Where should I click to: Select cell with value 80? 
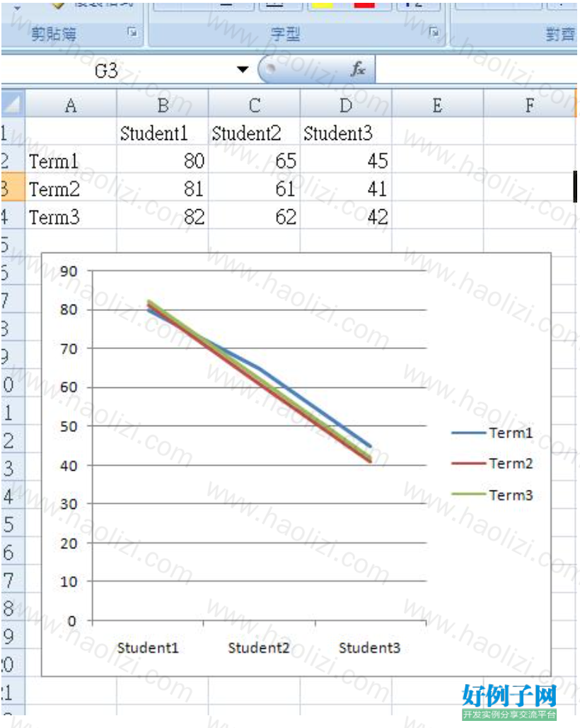tap(163, 160)
